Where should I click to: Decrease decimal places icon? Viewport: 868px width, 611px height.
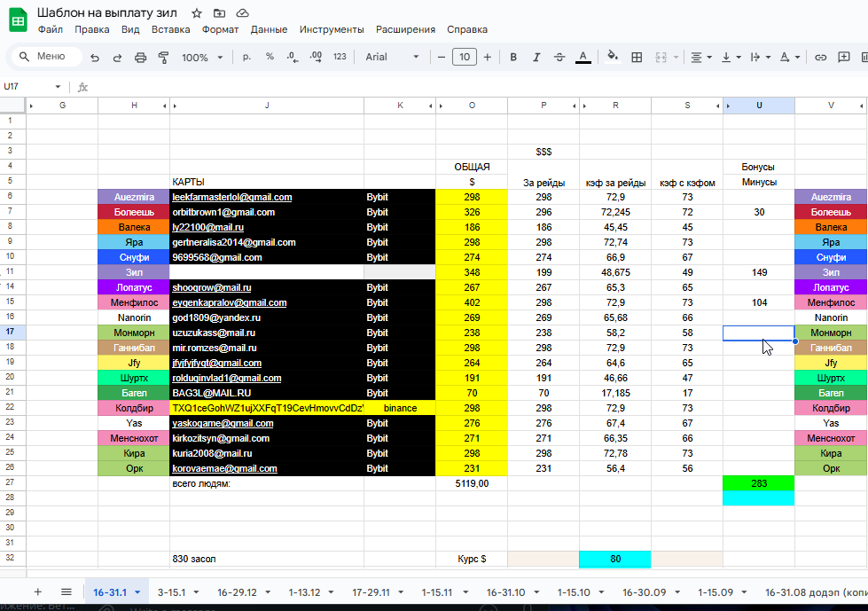point(293,57)
